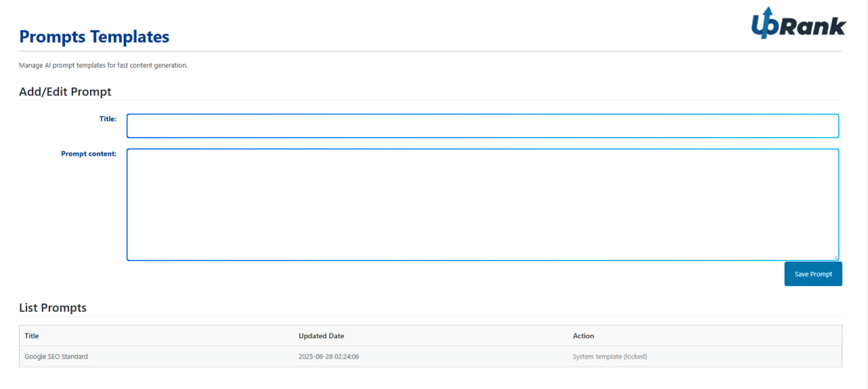Click the List Prompts section heading

click(x=53, y=308)
